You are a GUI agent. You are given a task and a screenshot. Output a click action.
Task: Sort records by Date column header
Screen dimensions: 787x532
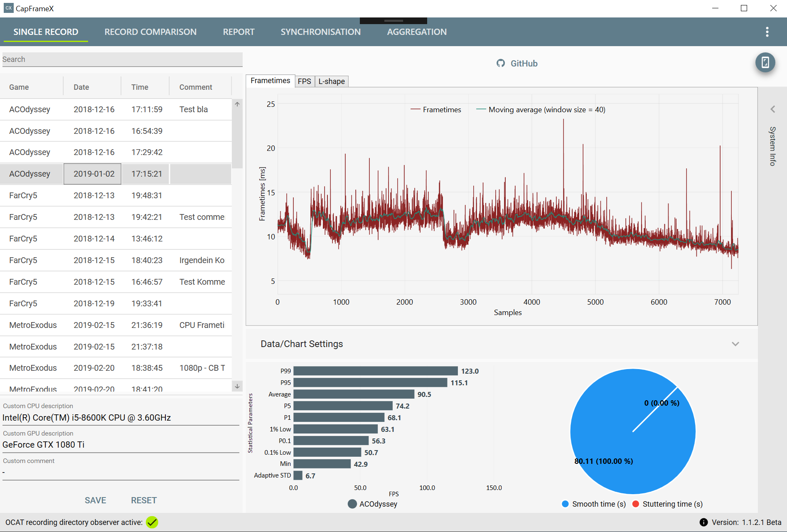click(x=81, y=87)
